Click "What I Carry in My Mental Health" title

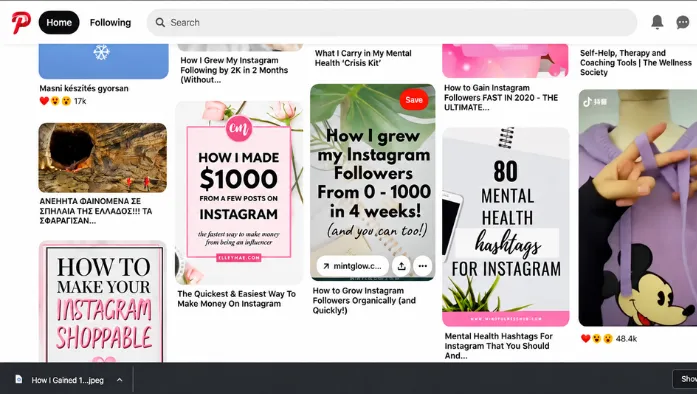pyautogui.click(x=363, y=58)
